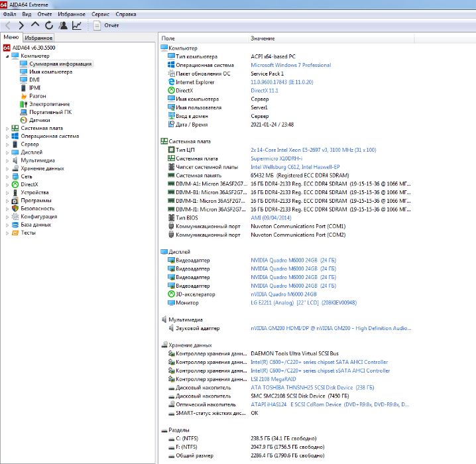The height and width of the screenshot is (464, 476).
Task: Open Microsoft Windows 7 Professional link
Action: [290, 65]
